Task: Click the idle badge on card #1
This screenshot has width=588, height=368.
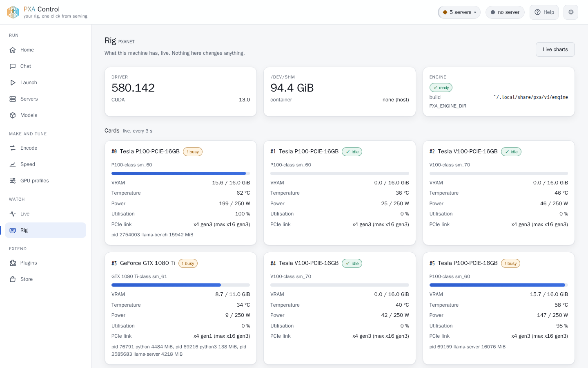Action: [352, 152]
